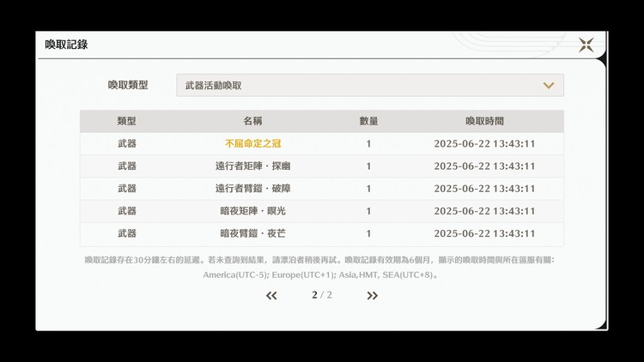Go to the previous page with the double-left arrow
This screenshot has width=644, height=362.
click(271, 295)
